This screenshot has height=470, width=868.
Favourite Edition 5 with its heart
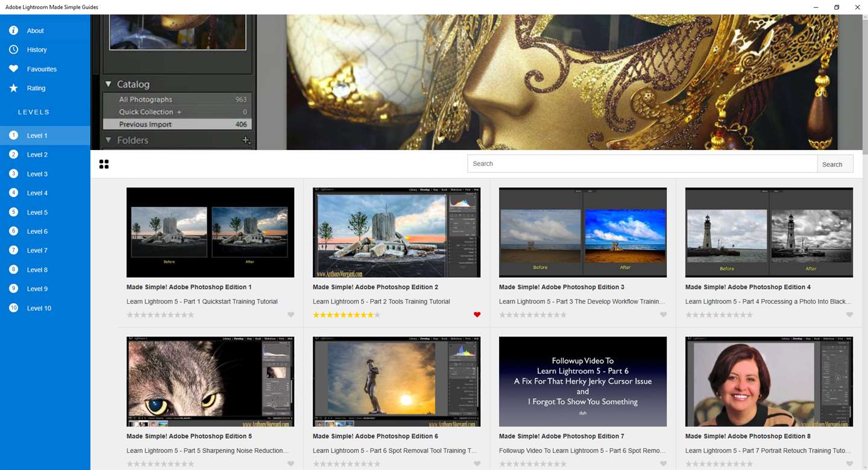tap(291, 464)
